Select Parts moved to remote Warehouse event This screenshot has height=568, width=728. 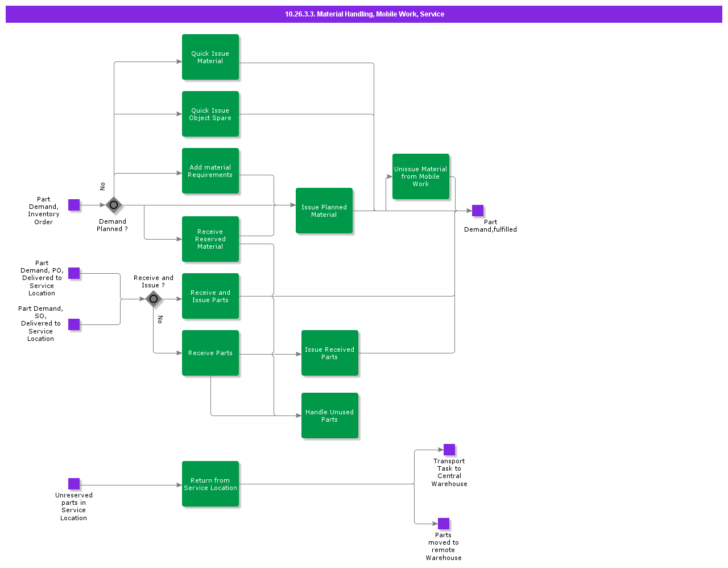coord(444,524)
